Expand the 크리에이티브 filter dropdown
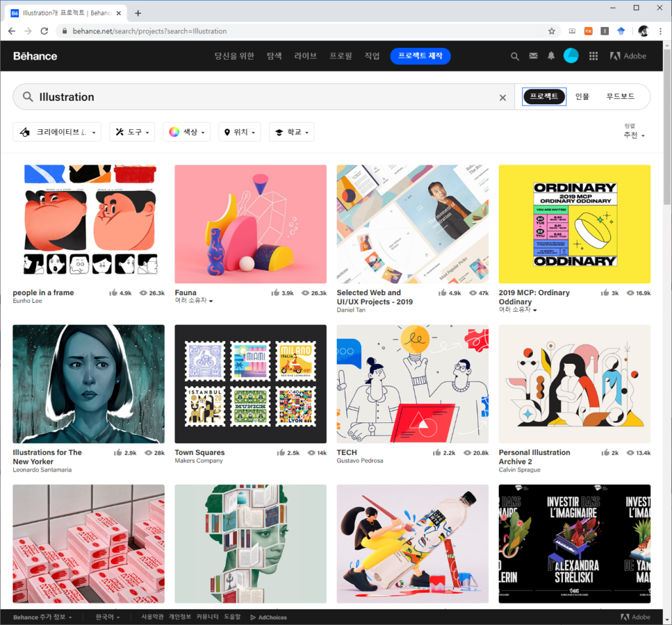Image resolution: width=672 pixels, height=625 pixels. (x=58, y=132)
